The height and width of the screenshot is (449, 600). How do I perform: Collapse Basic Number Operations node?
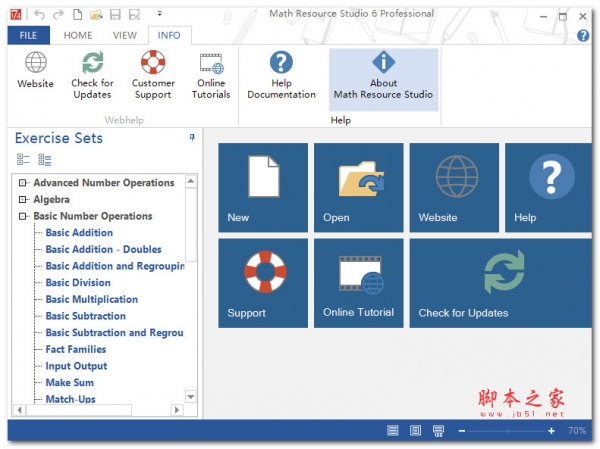(23, 216)
